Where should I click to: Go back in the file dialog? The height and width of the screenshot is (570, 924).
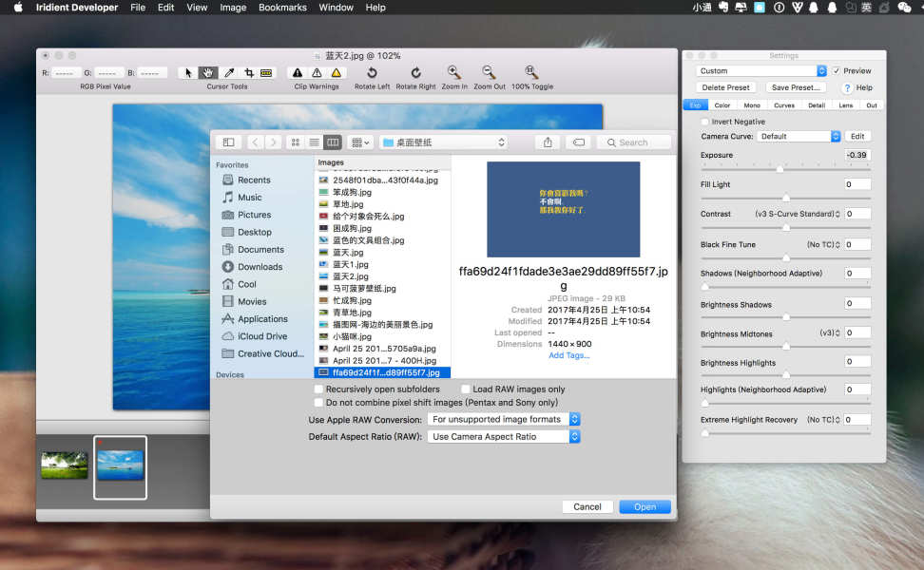point(255,142)
